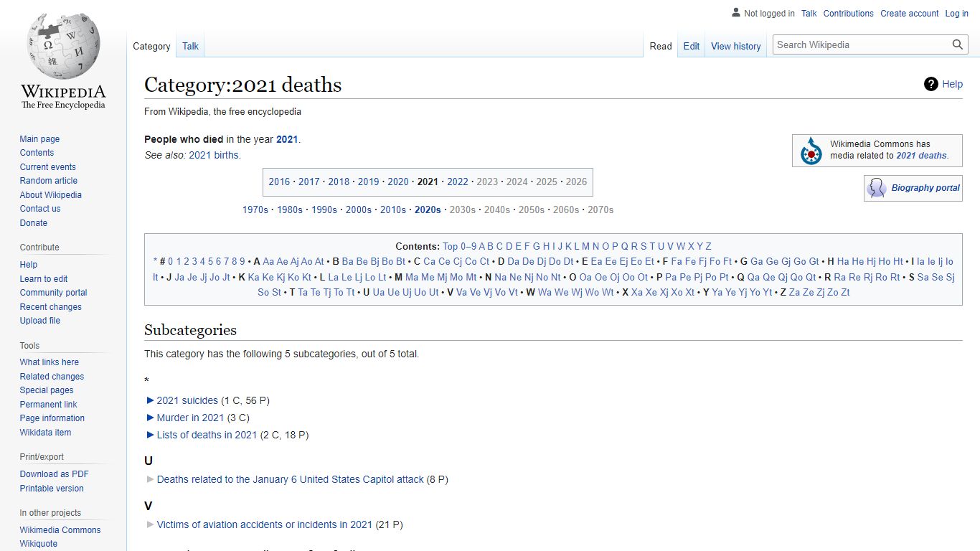980x551 pixels.
Task: Open the 1970s decade link
Action: pos(255,210)
